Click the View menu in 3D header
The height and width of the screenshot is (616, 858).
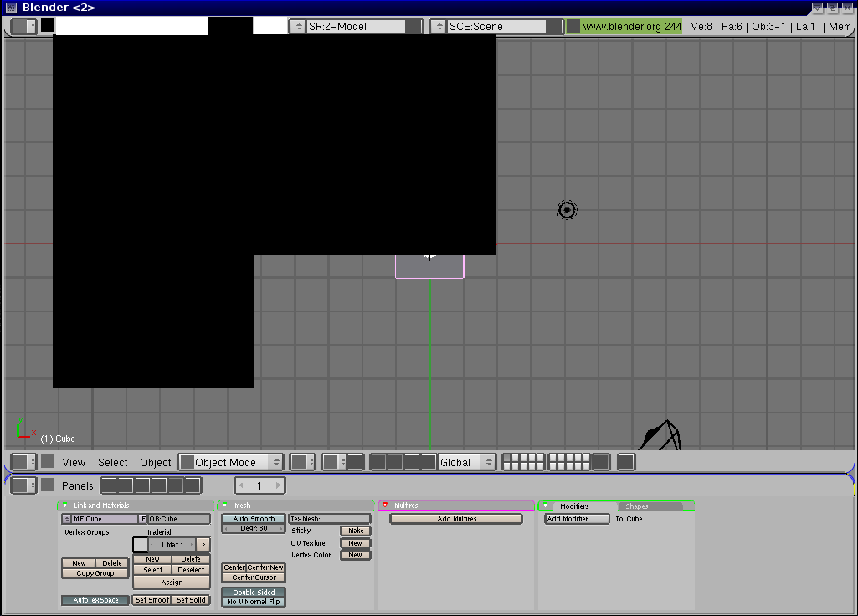(x=74, y=462)
